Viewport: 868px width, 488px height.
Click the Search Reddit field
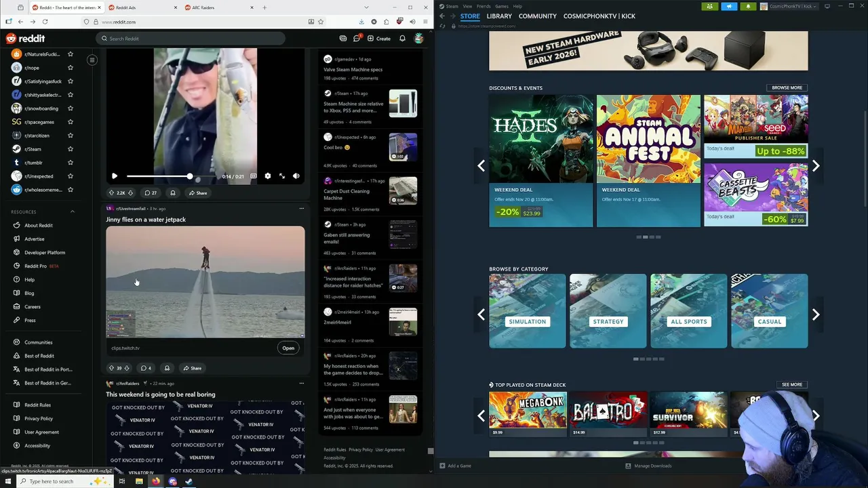191,39
